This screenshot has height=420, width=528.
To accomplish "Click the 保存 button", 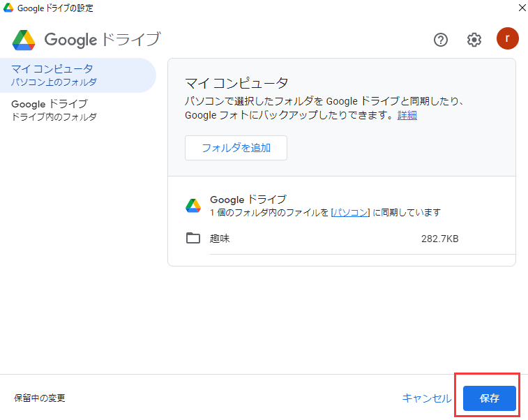I will [490, 398].
